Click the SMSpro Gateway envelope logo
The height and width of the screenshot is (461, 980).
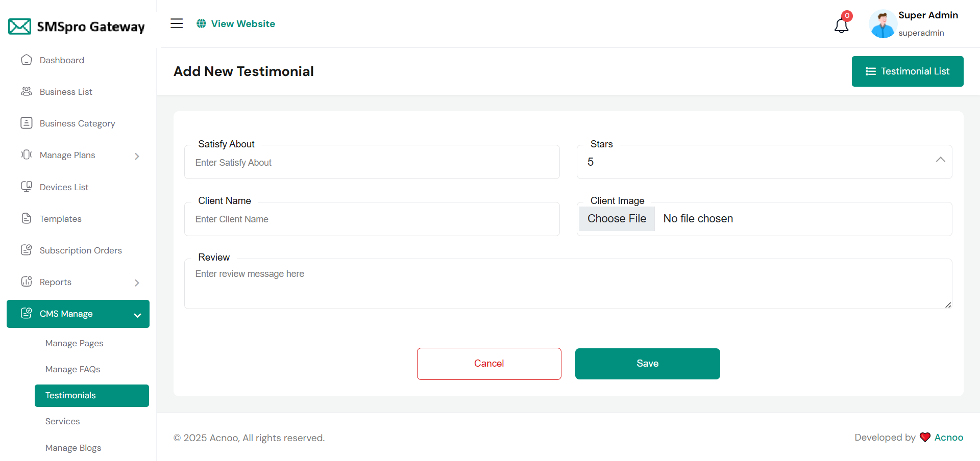point(20,27)
